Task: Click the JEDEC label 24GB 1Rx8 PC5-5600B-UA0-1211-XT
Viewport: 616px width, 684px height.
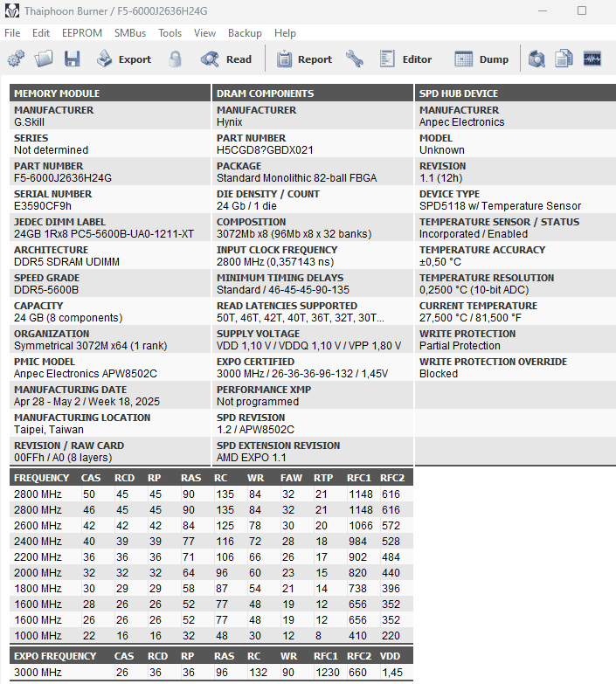Action: (x=104, y=234)
